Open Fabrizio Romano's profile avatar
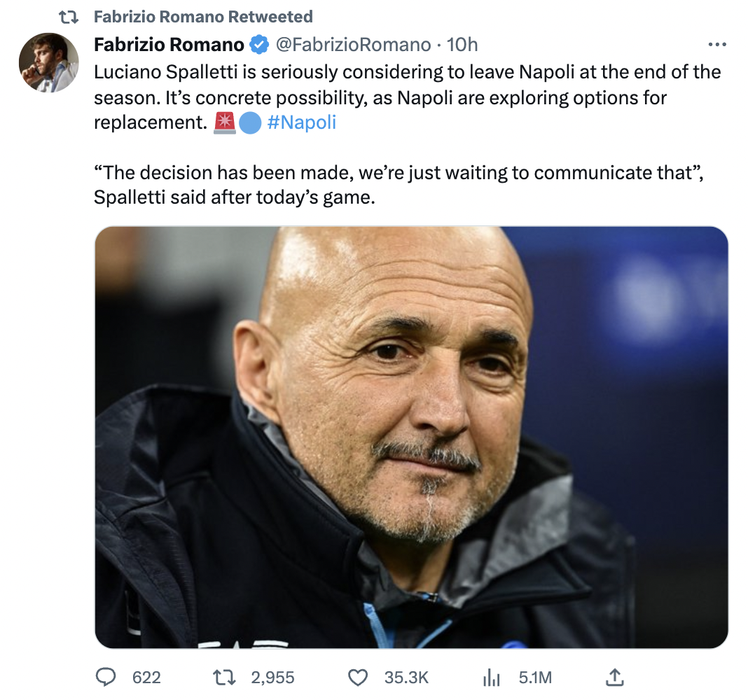The image size is (748, 700). [x=48, y=63]
